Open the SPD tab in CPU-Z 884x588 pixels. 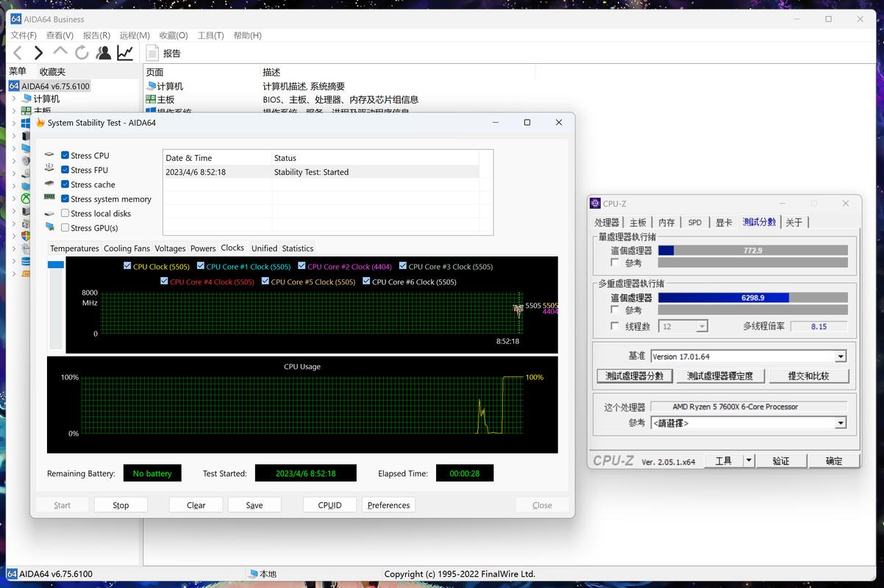[694, 221]
